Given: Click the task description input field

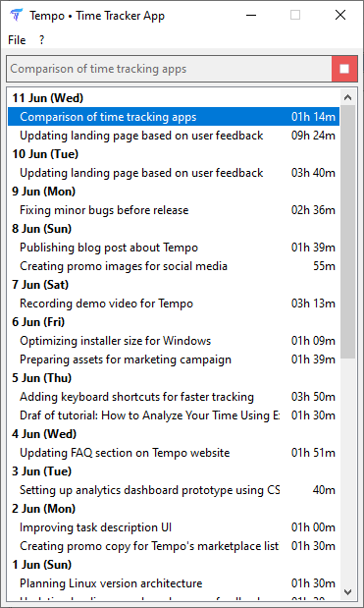Looking at the screenshot, I should coord(169,69).
